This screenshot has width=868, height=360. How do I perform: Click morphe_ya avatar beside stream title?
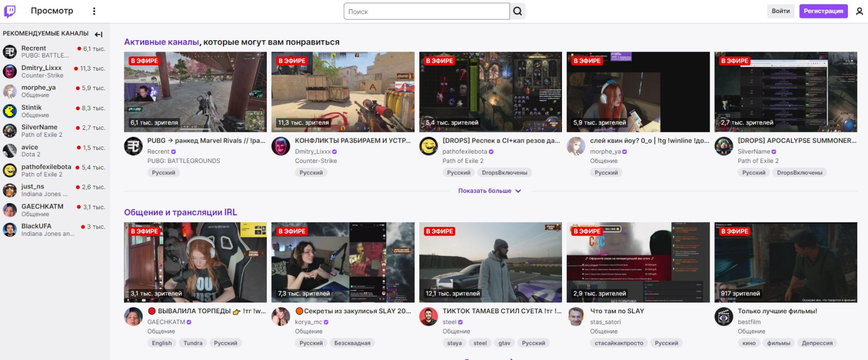coord(576,146)
